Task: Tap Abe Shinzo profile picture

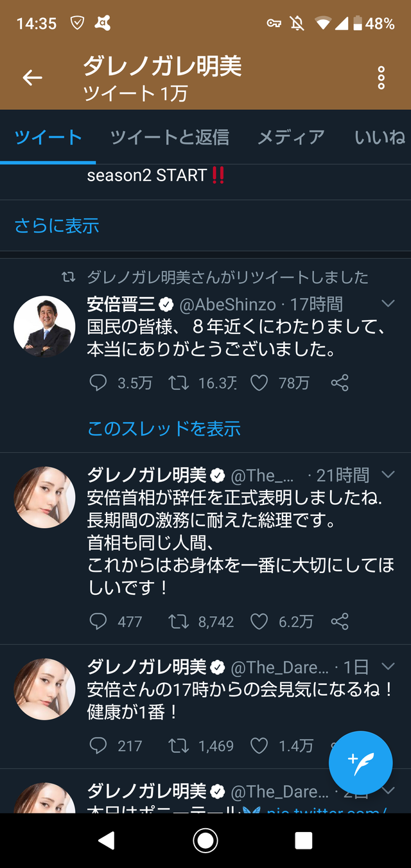Action: click(x=44, y=326)
